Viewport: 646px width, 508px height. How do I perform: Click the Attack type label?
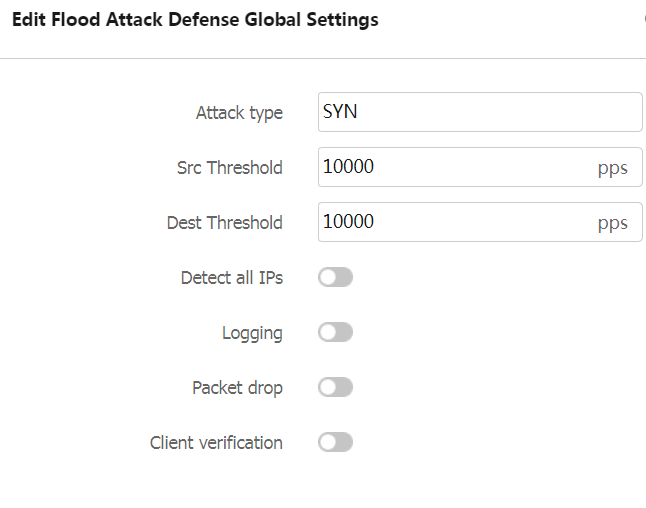[239, 113]
